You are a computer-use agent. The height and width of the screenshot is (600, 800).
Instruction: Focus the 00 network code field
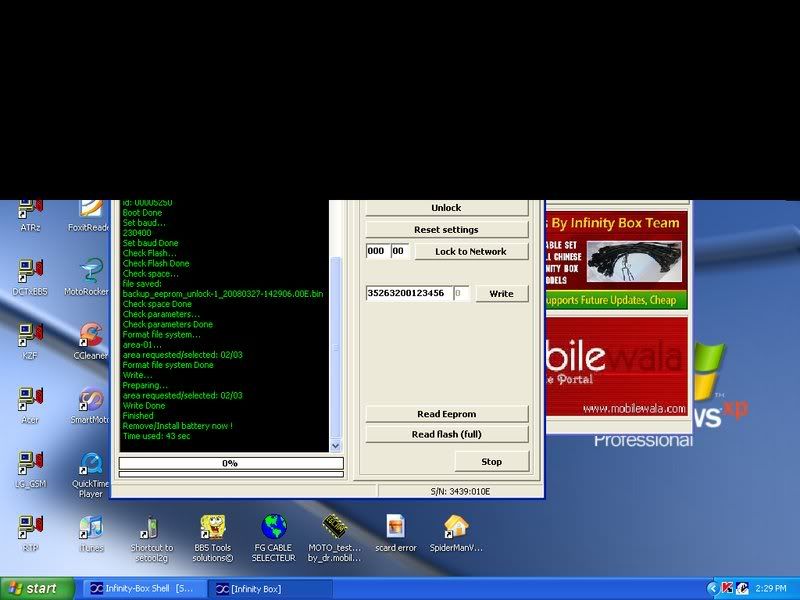tap(400, 251)
